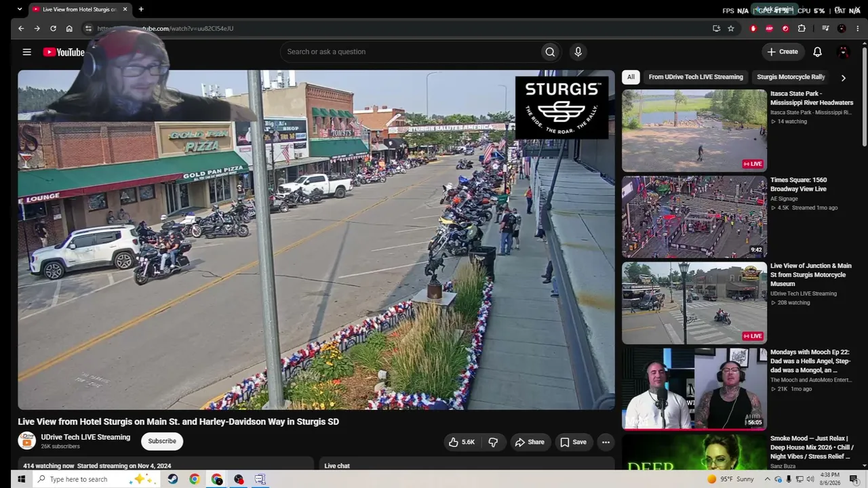Open the Mondays with Mooch thumbnail
The image size is (868, 488).
click(694, 389)
